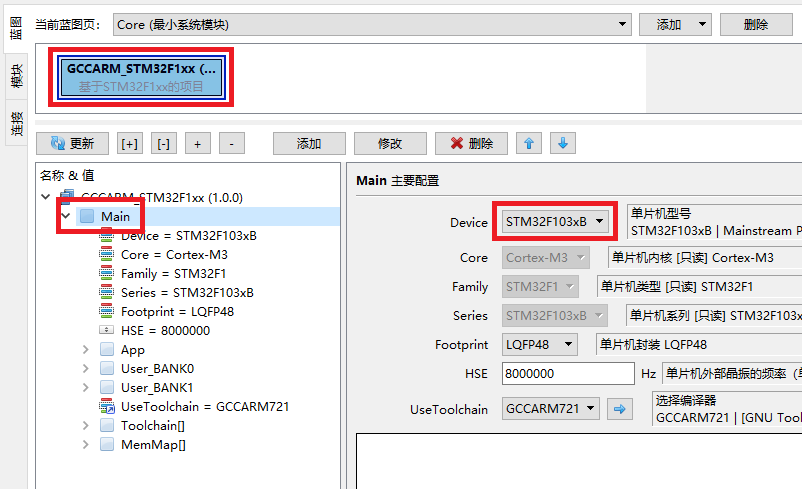Screen dimensions: 802x489
Task: Select Series = STM32F103xB tree row
Action: click(187, 293)
